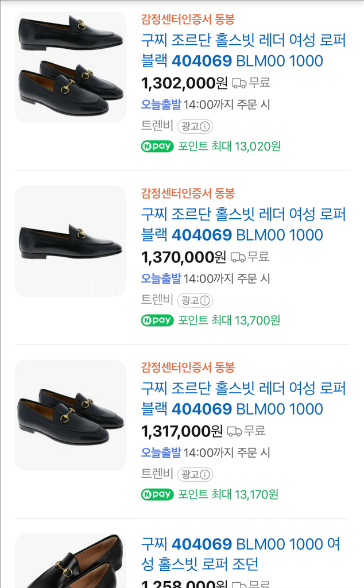This screenshot has height=588, width=364.
Task: Click the third listing's loafer pair thumbnail
Action: tap(69, 416)
